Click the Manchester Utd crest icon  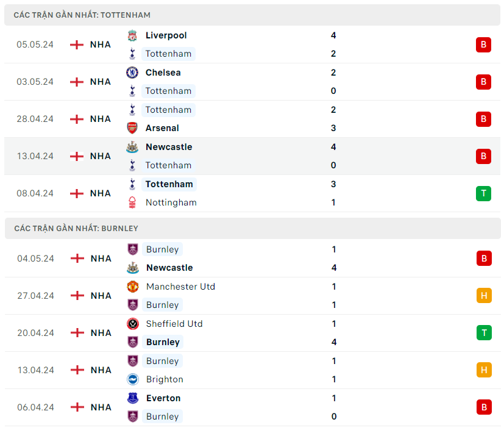pos(133,287)
